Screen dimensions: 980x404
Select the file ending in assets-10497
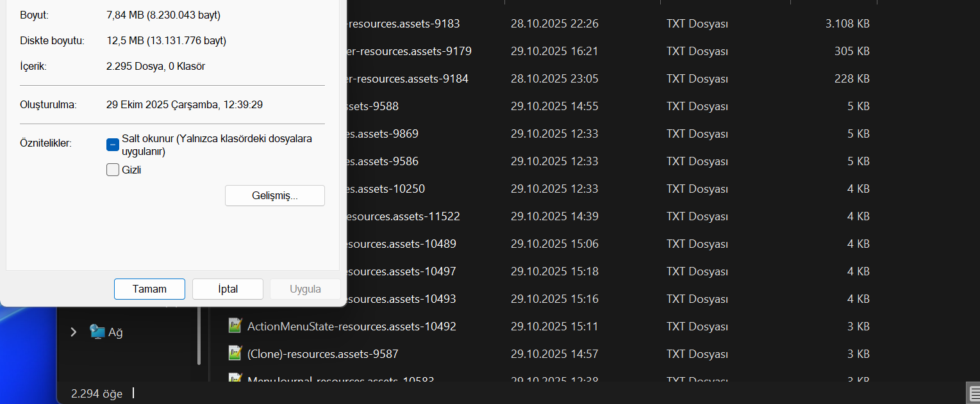pyautogui.click(x=402, y=271)
